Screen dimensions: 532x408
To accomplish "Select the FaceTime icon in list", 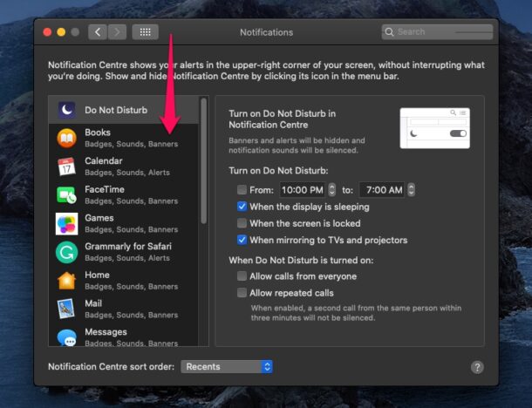I will (66, 195).
